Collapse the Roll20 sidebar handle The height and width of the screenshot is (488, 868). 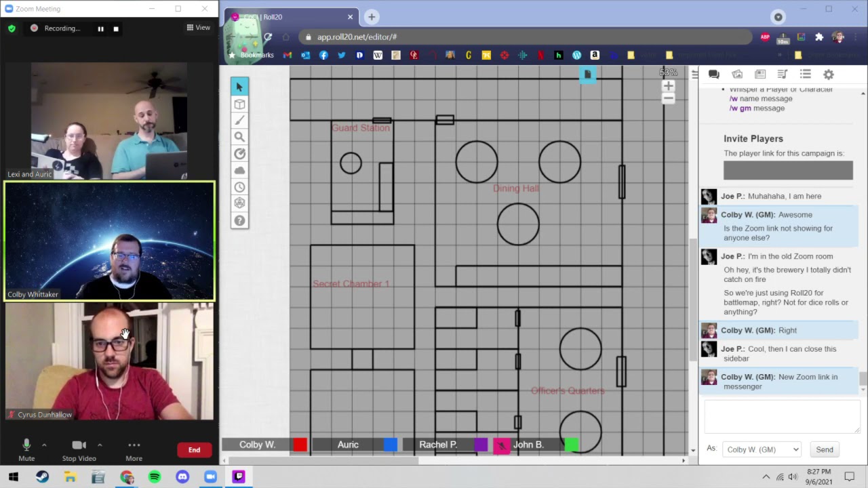pos(694,75)
